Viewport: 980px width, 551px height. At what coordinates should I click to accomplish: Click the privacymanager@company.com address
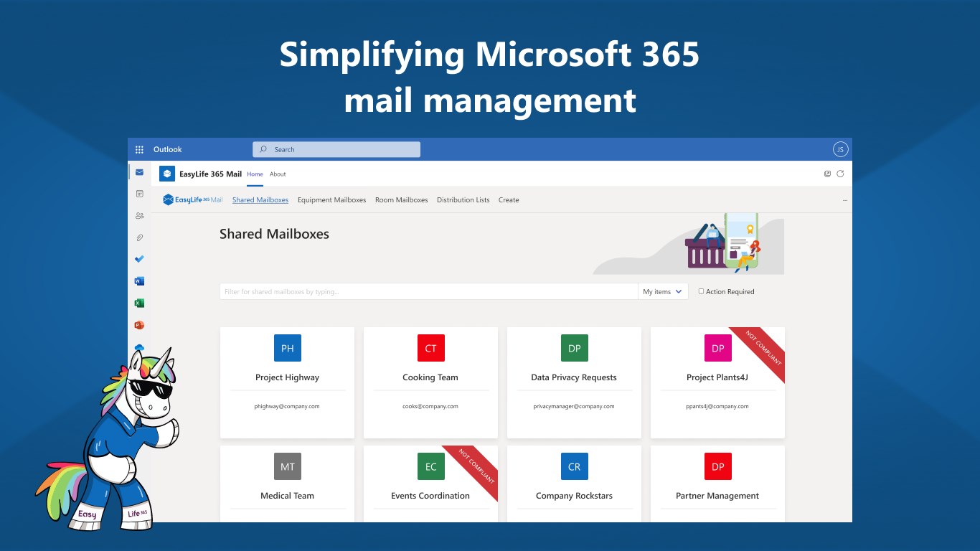coord(574,406)
